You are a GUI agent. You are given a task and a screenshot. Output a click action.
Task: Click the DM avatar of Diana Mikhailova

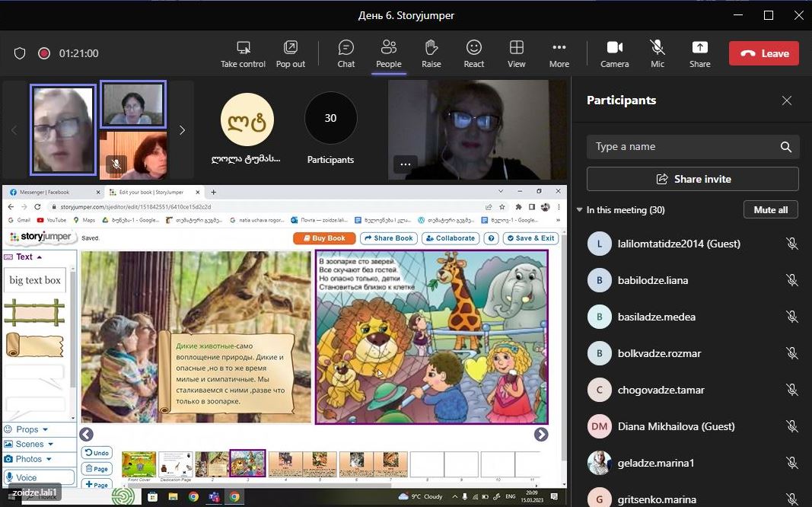coord(599,427)
